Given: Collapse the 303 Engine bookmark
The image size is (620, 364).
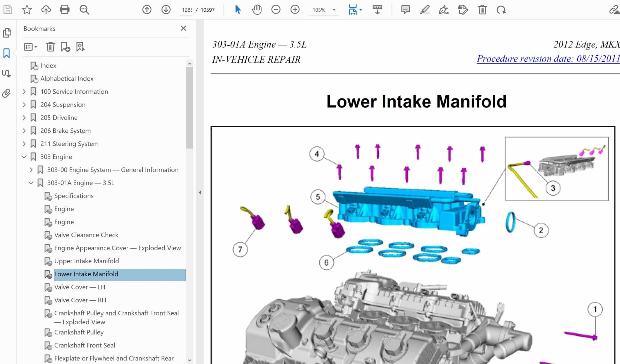Looking at the screenshot, I should pyautogui.click(x=24, y=157).
